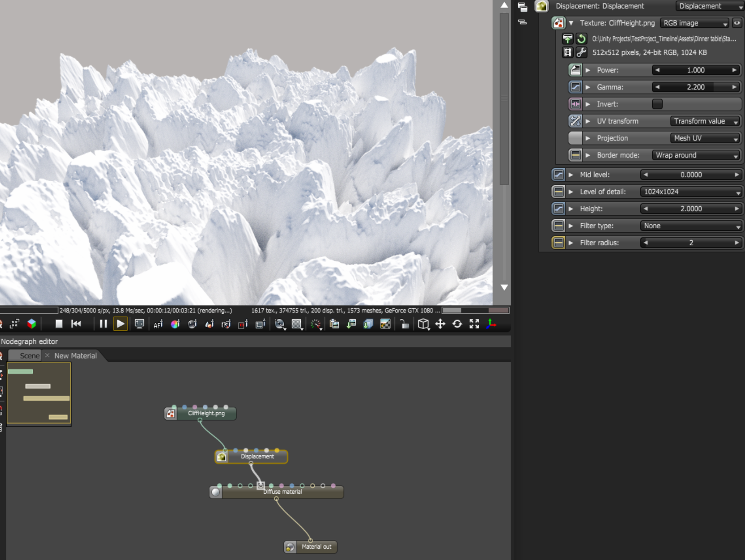
Task: Click the white balance picker color-wheel icon
Action: pos(175,324)
